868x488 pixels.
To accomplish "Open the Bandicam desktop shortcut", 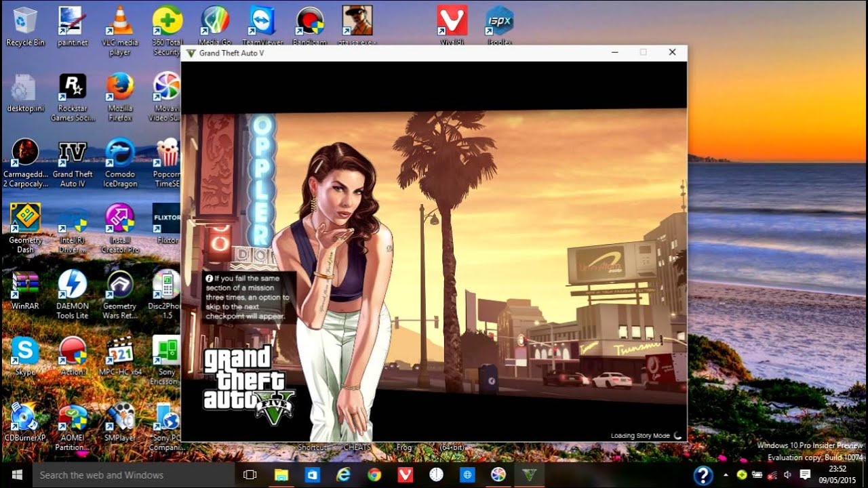I will coord(310,26).
